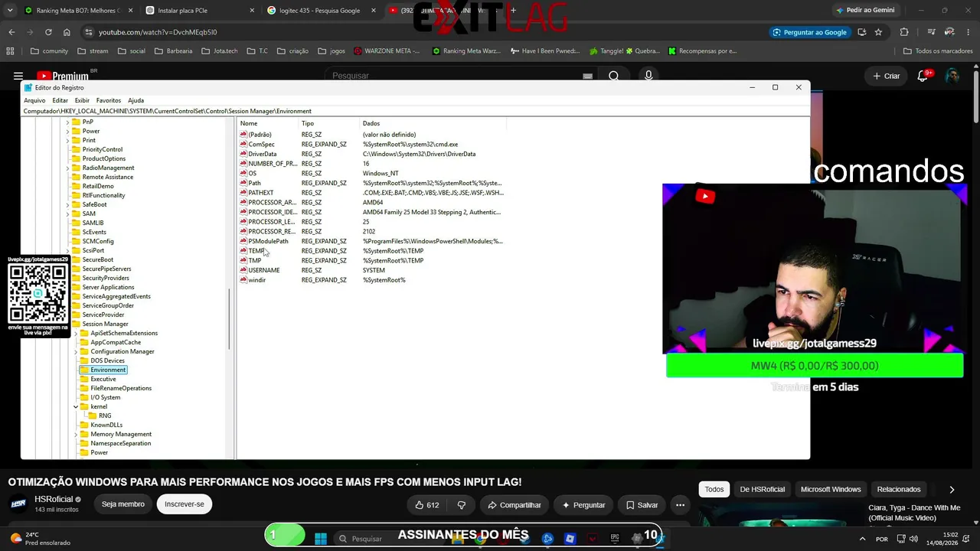Select the TMP value's ab icon
Image resolution: width=980 pixels, height=551 pixels.
[243, 260]
